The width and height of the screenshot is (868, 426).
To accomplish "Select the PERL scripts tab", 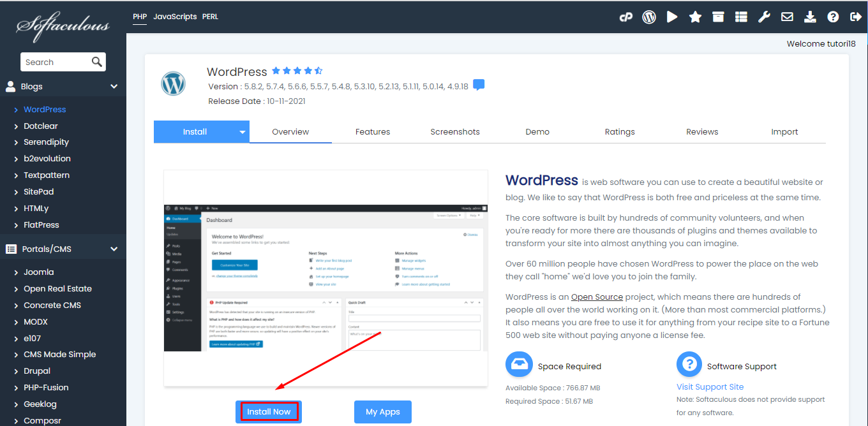I will tap(210, 17).
